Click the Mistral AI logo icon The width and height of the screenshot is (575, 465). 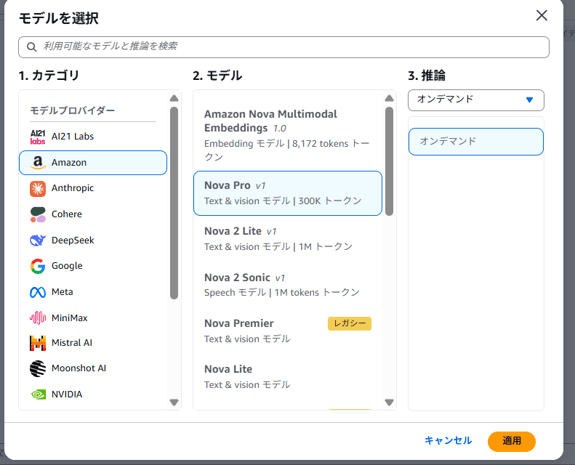coord(38,343)
